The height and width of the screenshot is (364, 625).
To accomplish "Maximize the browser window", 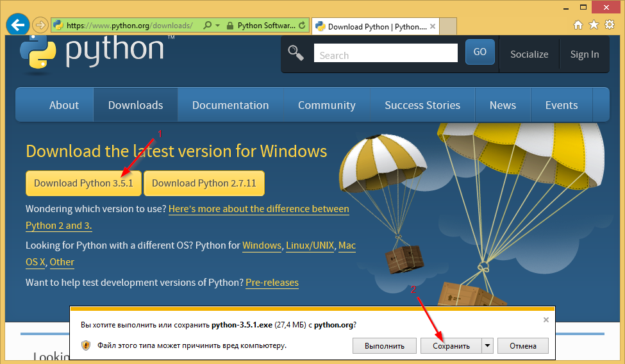I will pos(583,7).
